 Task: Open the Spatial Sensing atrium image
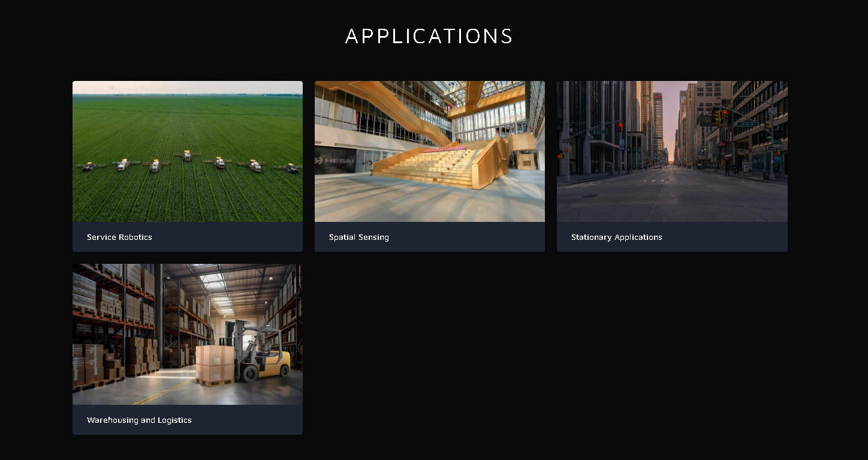click(x=430, y=151)
